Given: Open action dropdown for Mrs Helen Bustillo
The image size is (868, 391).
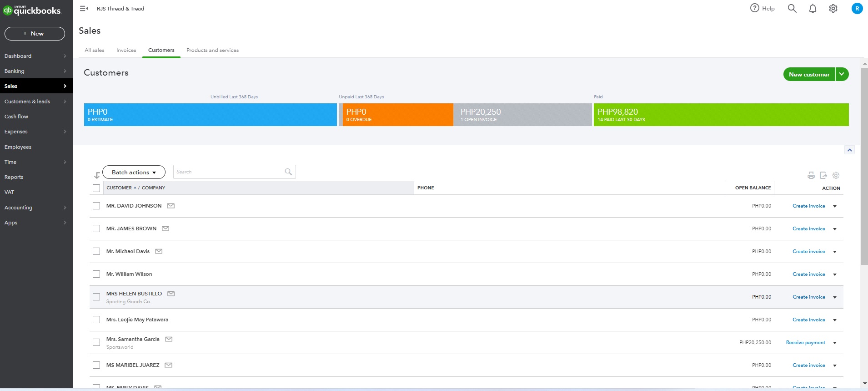Looking at the screenshot, I should point(835,297).
